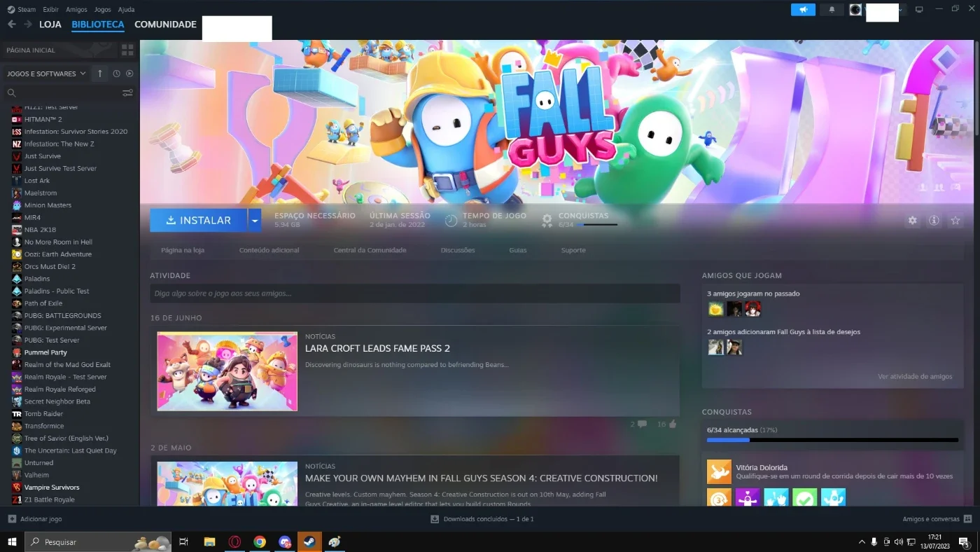980x552 pixels.
Task: Open the Task View taskbar button
Action: pyautogui.click(x=184, y=541)
